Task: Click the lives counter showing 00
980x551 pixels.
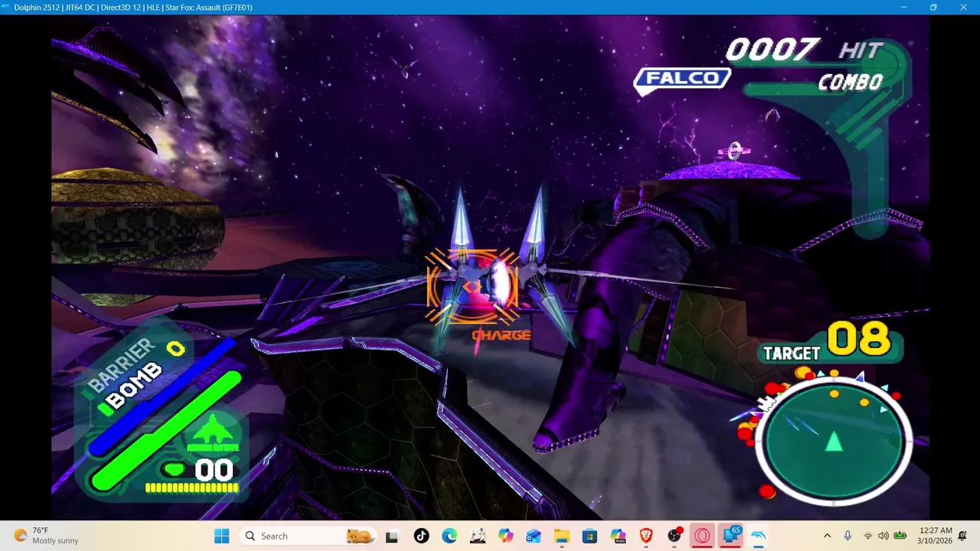Action: pyautogui.click(x=214, y=470)
